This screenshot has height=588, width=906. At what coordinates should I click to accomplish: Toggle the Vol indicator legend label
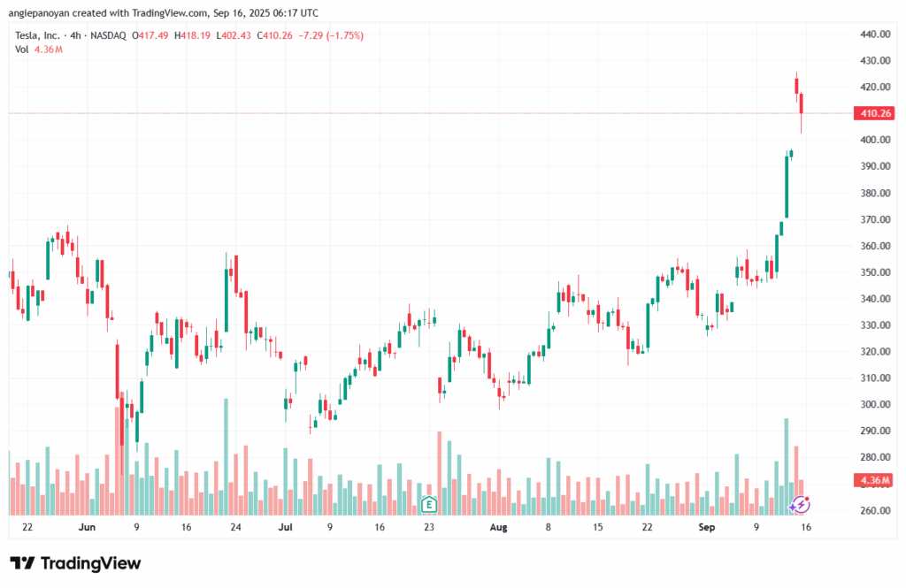point(22,50)
